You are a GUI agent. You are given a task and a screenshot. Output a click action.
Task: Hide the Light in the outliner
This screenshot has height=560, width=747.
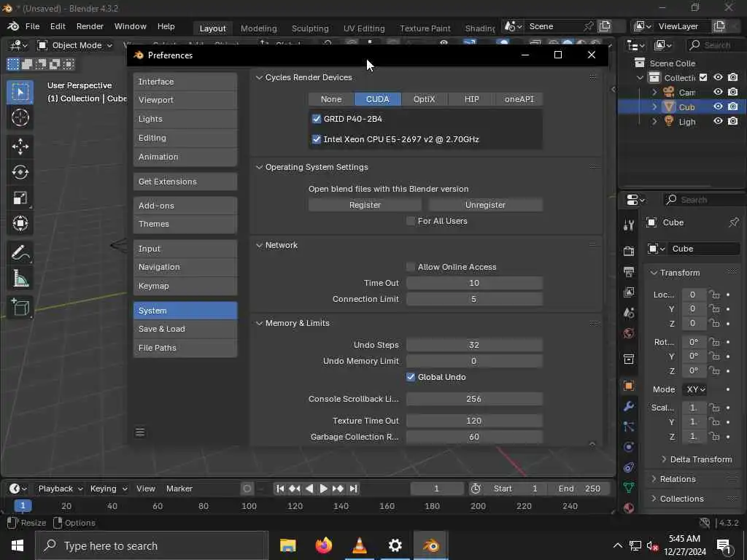(718, 122)
